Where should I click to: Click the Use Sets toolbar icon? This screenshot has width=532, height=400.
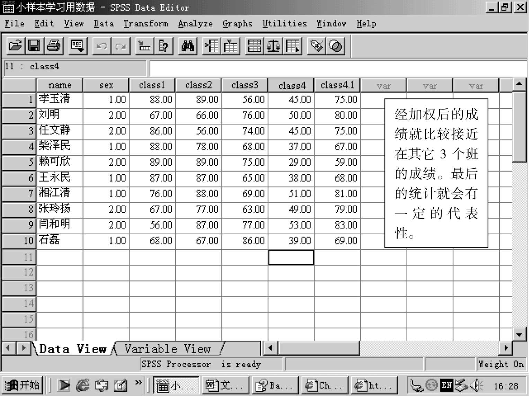coord(336,46)
